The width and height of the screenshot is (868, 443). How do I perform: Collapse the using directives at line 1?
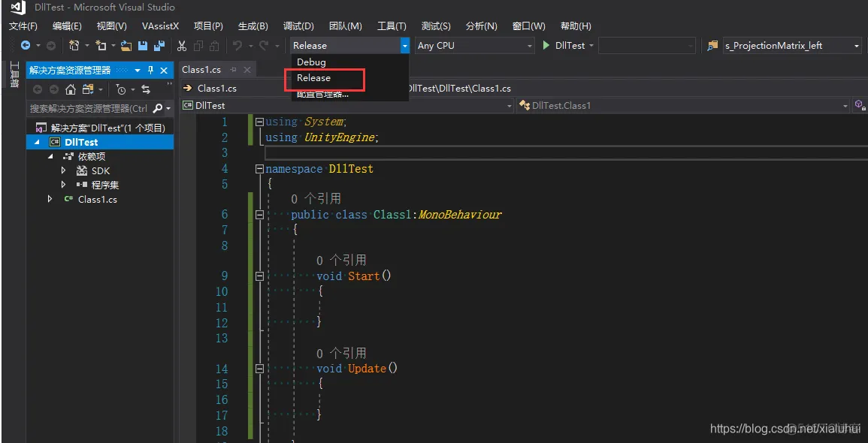(x=259, y=122)
